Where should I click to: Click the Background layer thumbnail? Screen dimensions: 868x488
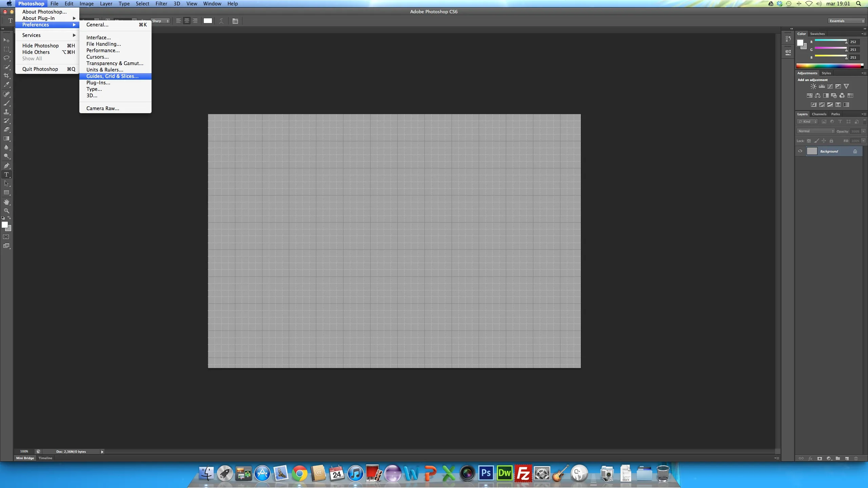click(812, 151)
